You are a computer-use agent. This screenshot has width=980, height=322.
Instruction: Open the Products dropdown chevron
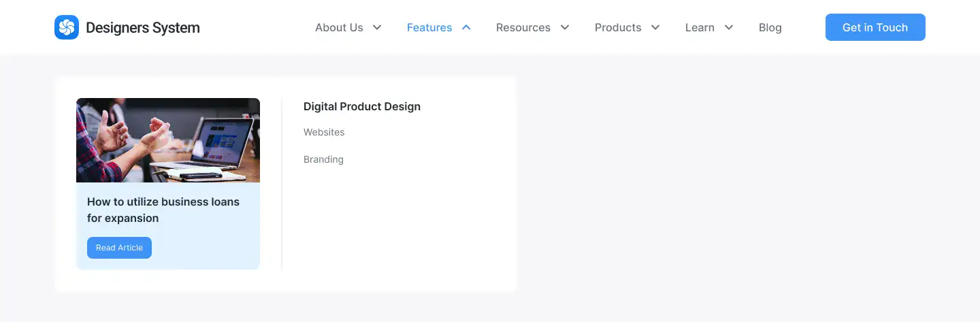click(655, 27)
